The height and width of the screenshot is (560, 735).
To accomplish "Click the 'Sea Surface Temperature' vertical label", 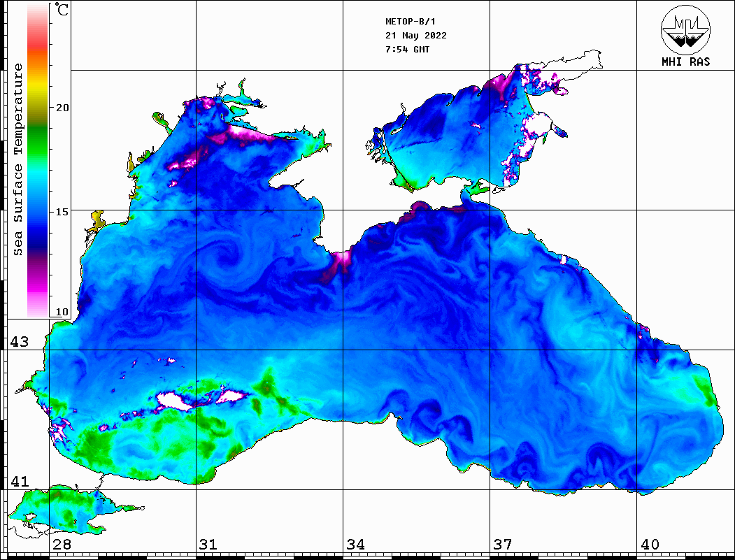I will (17, 159).
